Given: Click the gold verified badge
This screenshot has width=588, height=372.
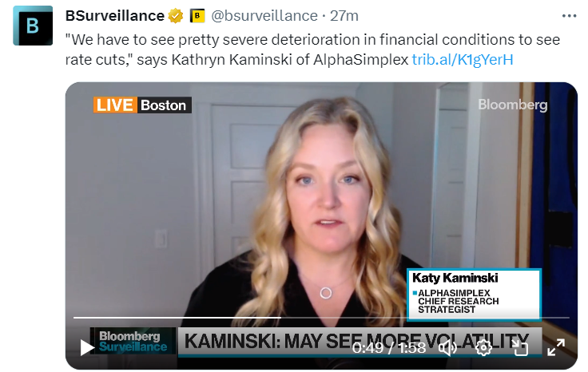Looking at the screenshot, I should click(x=176, y=16).
